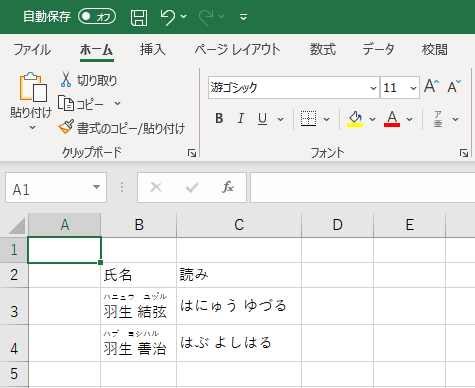The width and height of the screenshot is (475, 388).
Task: Select cell containing はにゅう ゆづる
Action: click(x=239, y=306)
